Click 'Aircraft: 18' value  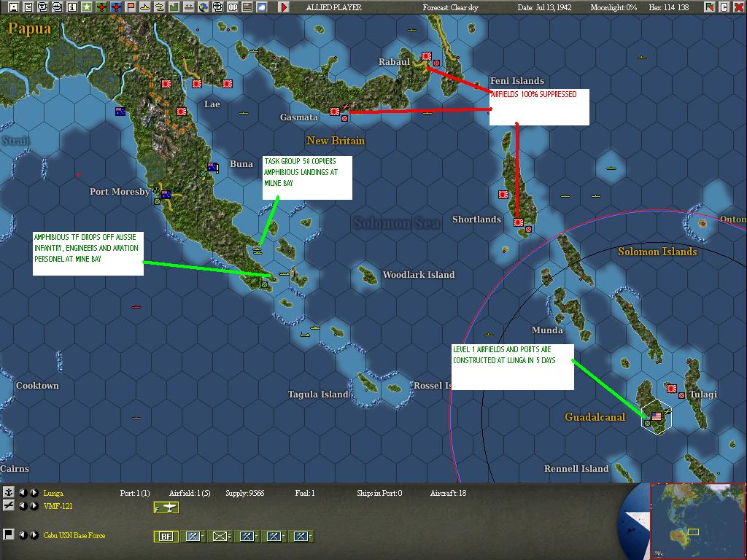tap(449, 493)
